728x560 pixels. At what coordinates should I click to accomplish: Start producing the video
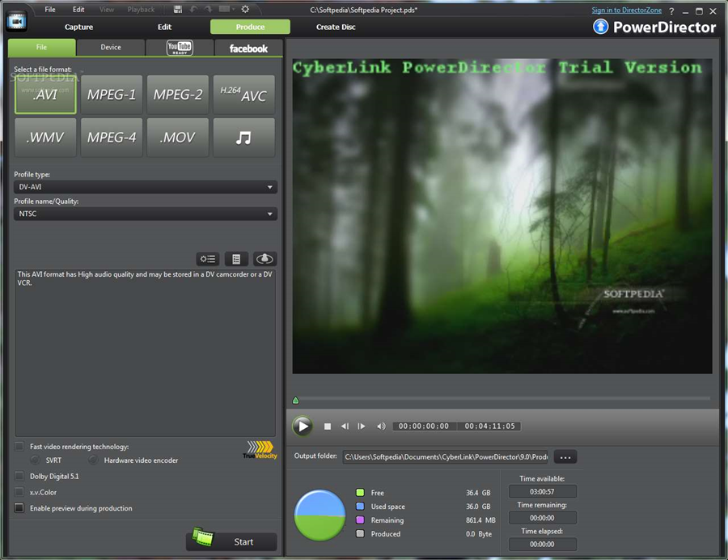point(231,541)
